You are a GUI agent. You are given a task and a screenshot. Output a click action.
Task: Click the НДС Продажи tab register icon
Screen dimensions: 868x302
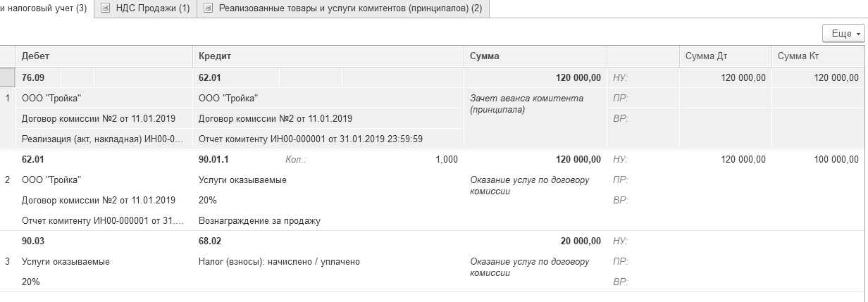(x=106, y=8)
